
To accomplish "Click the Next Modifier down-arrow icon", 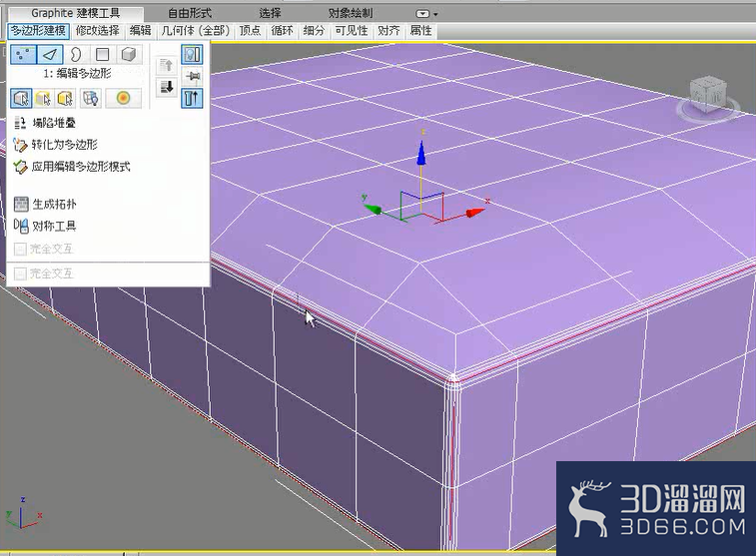I will [x=167, y=87].
